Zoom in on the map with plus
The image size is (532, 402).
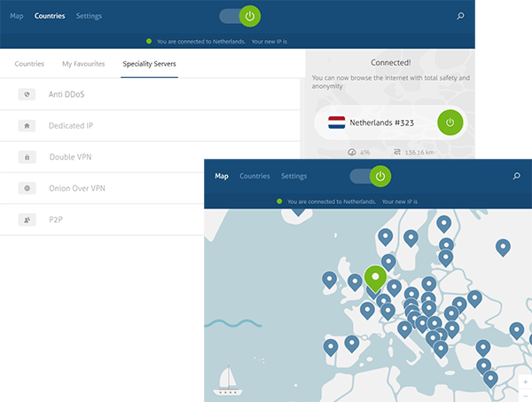[525, 382]
